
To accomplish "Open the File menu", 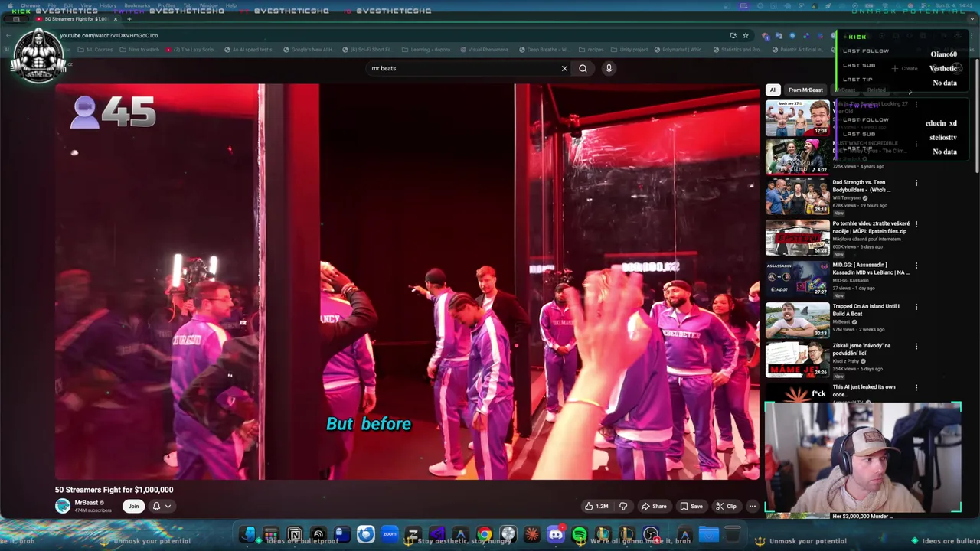I will point(51,5).
